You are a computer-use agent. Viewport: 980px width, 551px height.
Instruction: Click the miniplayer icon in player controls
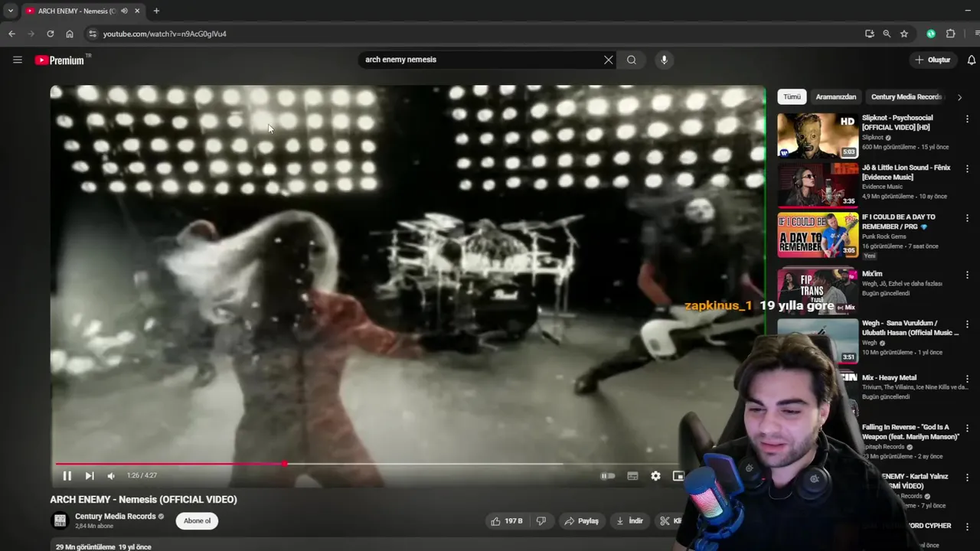tap(678, 476)
